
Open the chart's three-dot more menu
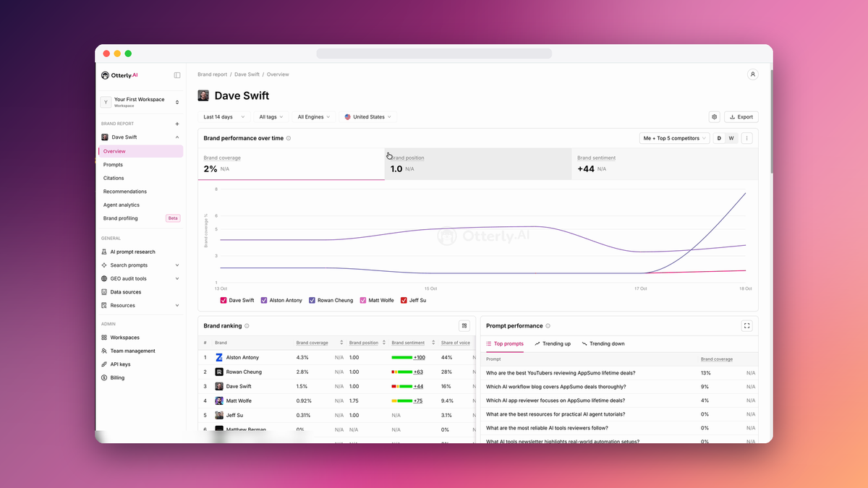[x=747, y=138]
